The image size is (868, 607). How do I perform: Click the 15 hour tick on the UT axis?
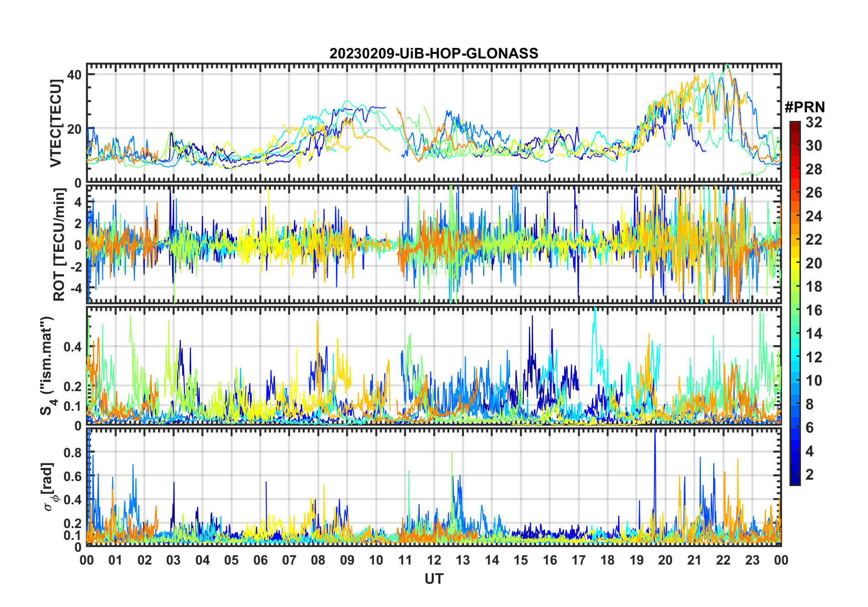pos(521,560)
